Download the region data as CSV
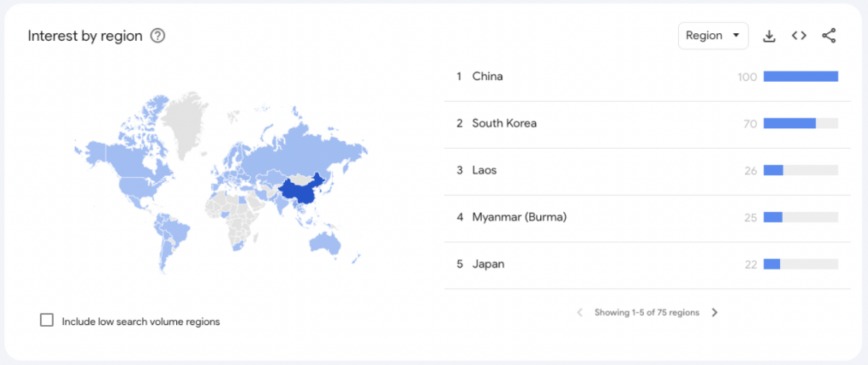The width and height of the screenshot is (868, 365). [769, 36]
